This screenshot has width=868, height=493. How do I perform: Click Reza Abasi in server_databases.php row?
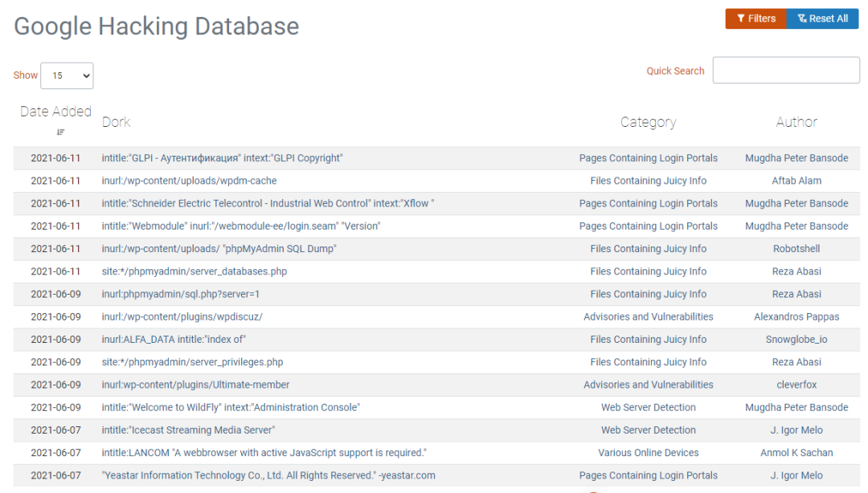coord(796,271)
